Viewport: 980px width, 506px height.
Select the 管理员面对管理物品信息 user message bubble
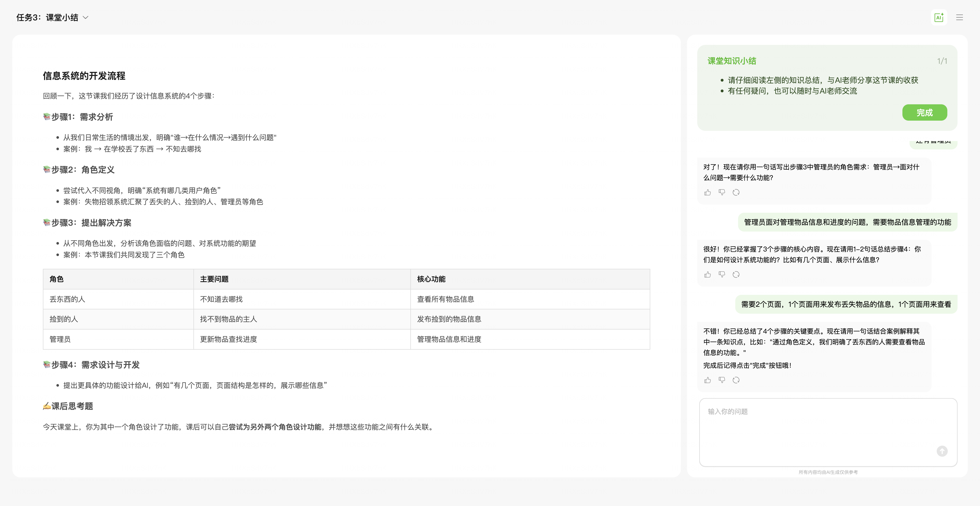(847, 222)
